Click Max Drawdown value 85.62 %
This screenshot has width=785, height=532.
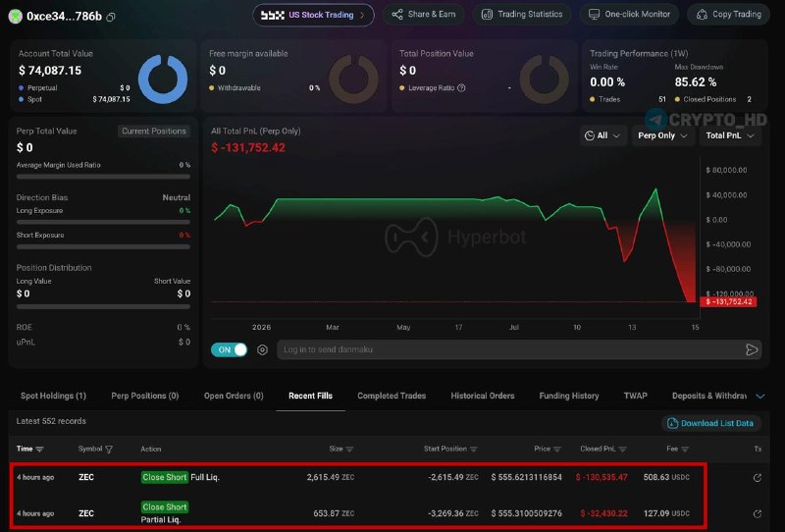696,82
